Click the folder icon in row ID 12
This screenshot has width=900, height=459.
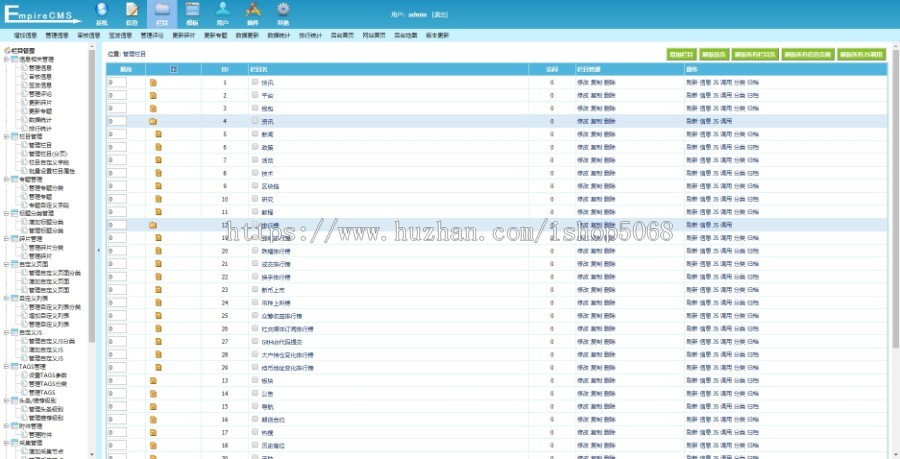(153, 225)
